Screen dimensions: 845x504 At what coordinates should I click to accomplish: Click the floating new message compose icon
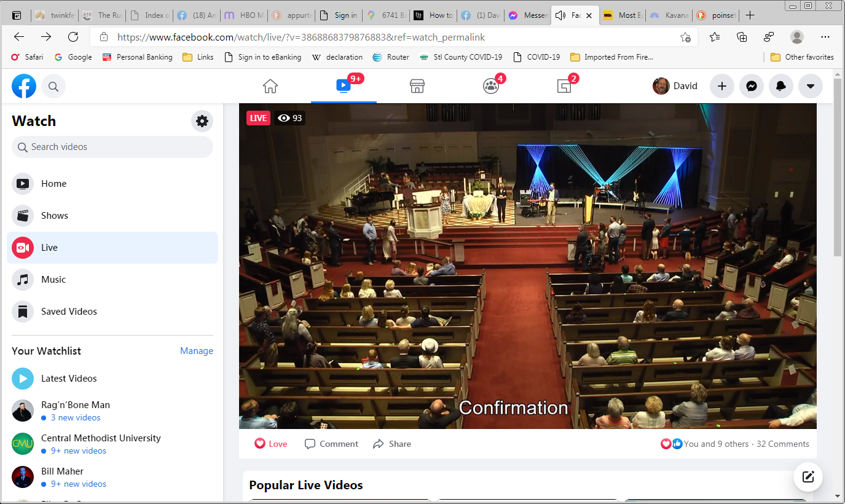tap(808, 477)
